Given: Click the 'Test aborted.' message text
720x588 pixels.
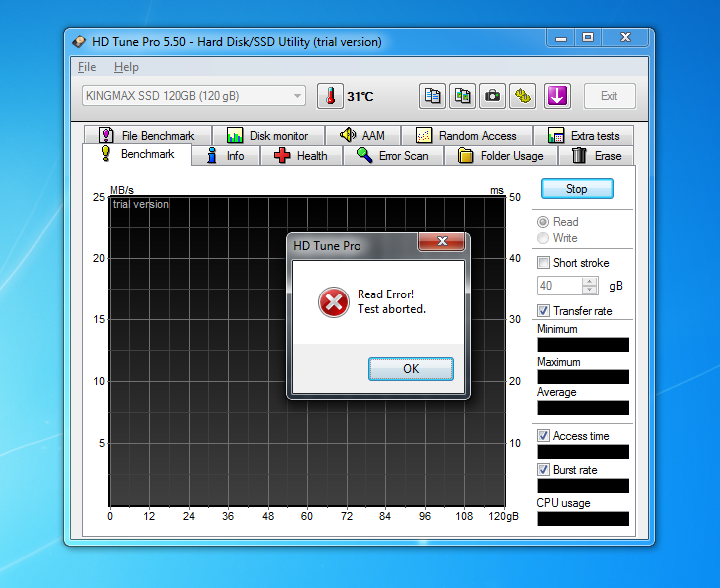Looking at the screenshot, I should tap(391, 309).
